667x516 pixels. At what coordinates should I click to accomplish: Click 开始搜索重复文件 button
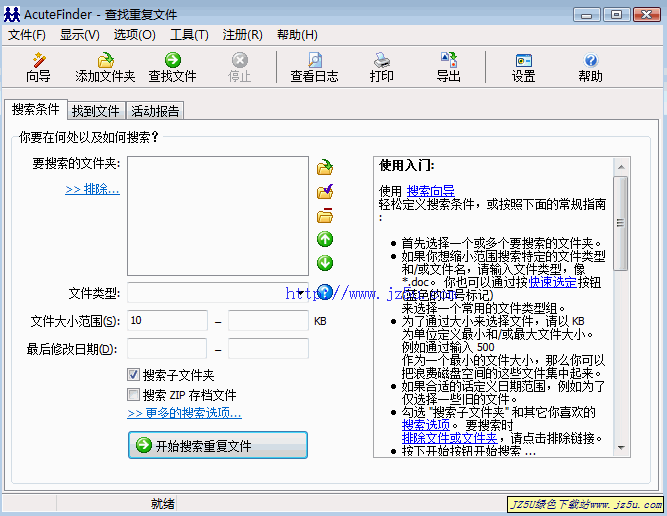pos(218,445)
